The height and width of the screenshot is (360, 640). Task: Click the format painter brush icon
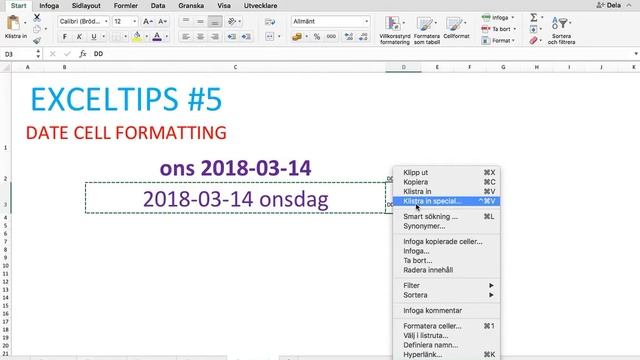(x=37, y=40)
